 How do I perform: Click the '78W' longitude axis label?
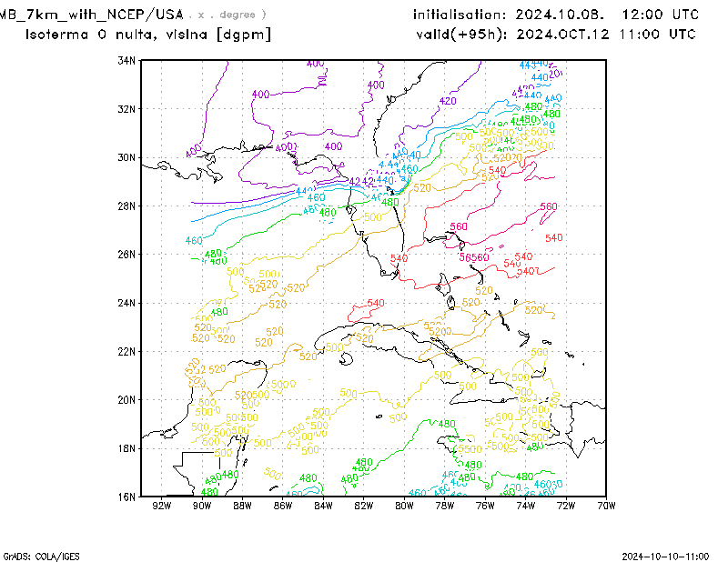coord(445,506)
